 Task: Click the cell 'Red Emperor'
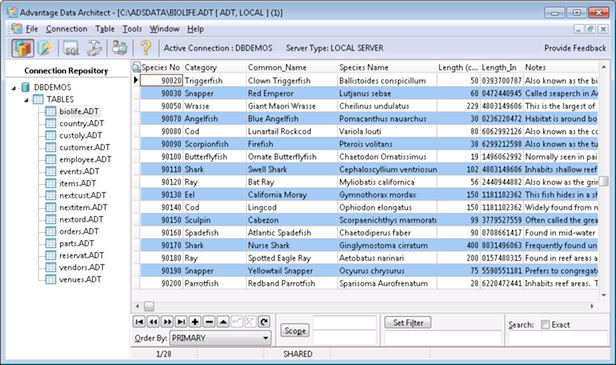coord(292,94)
